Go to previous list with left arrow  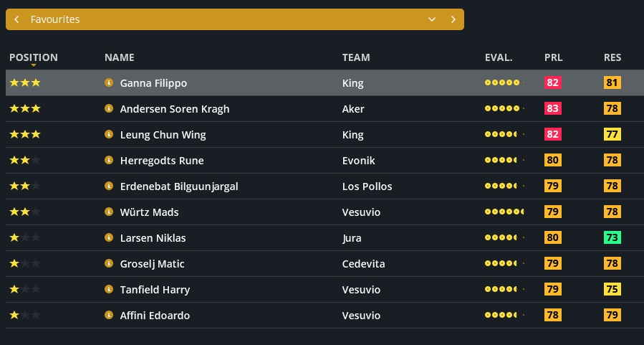coord(16,19)
